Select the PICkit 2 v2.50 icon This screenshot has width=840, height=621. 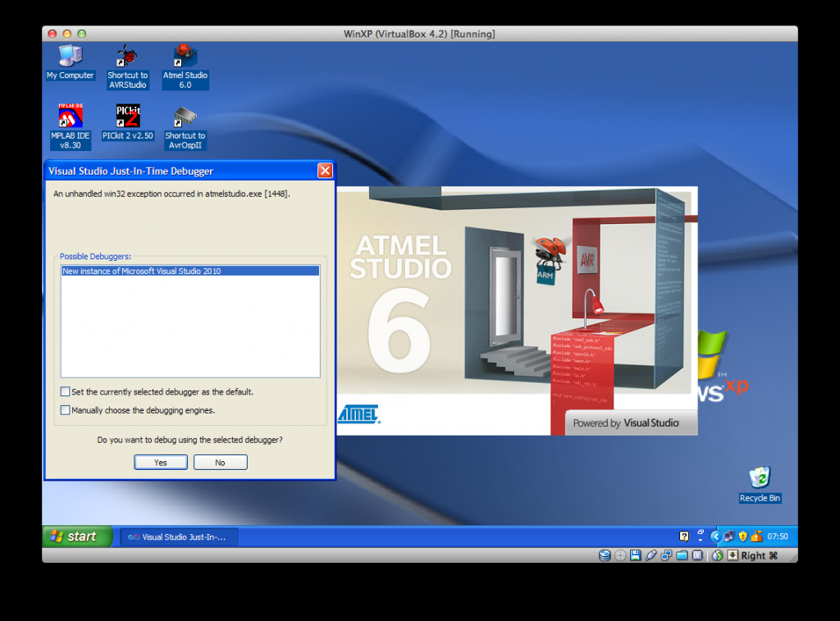point(128,122)
